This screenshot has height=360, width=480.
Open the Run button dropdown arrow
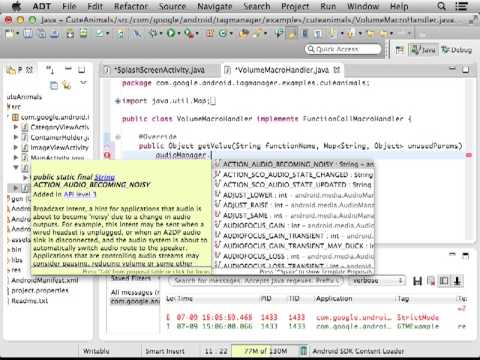point(179,34)
